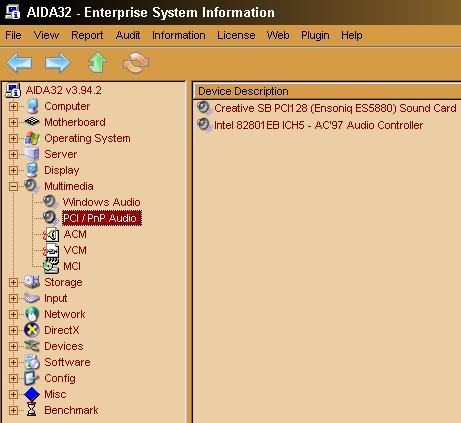Click the blue Forward arrow toolbar icon
This screenshot has width=461, height=423.
coord(58,62)
